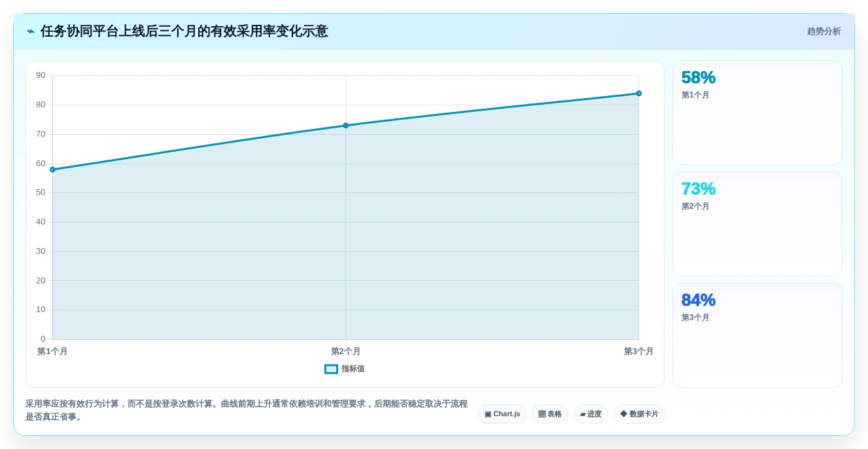Click the 表格 tag pill
868x449 pixels.
click(x=550, y=414)
